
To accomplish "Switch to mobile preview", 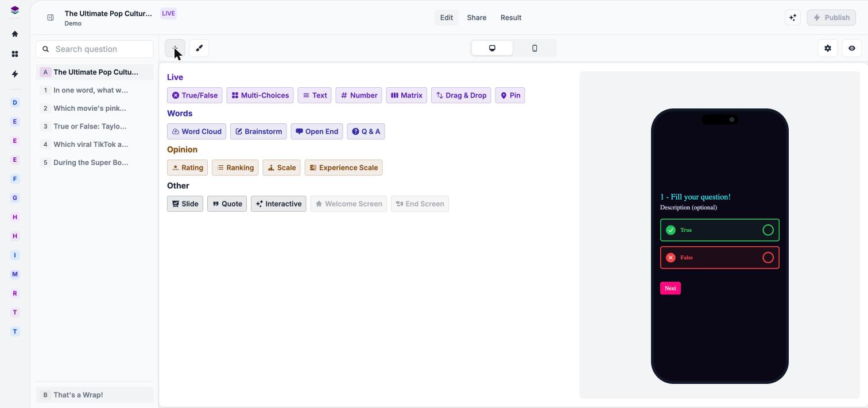I will pyautogui.click(x=534, y=48).
